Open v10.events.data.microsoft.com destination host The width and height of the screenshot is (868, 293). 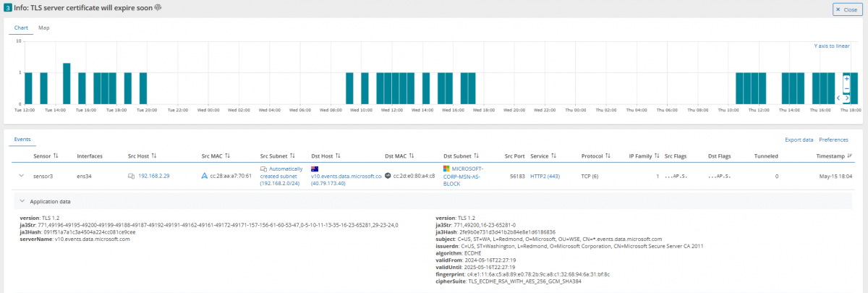346,176
